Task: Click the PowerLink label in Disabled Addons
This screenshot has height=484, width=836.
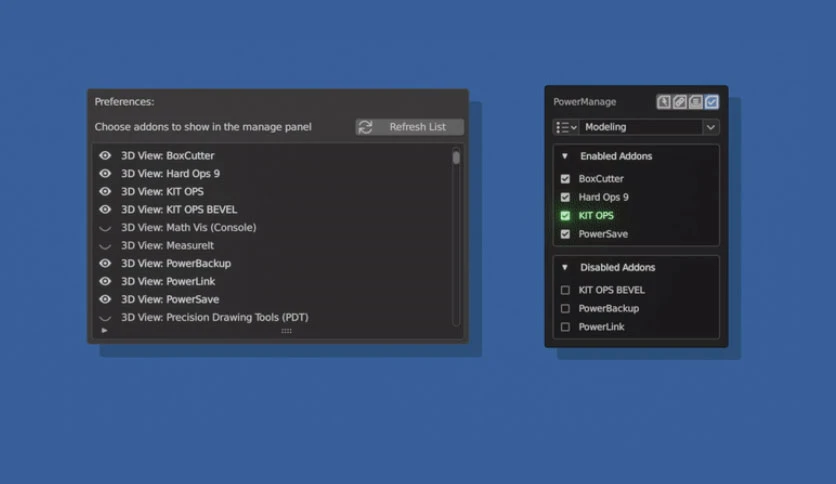Action: (601, 327)
